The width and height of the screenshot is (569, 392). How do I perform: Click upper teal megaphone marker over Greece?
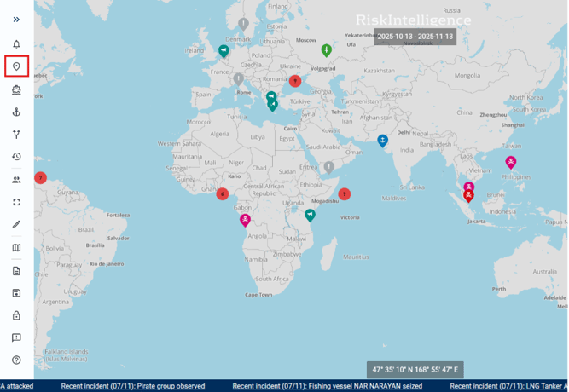click(x=271, y=96)
